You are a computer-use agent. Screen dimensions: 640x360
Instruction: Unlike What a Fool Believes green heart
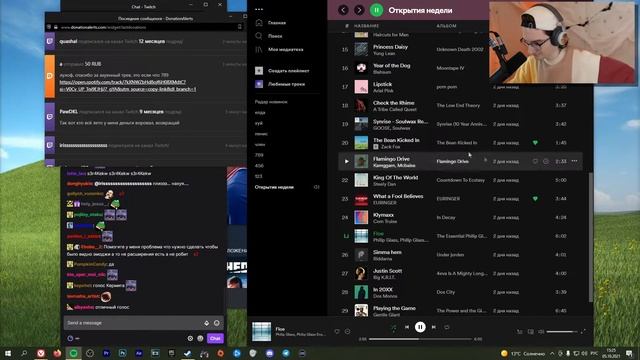click(535, 199)
